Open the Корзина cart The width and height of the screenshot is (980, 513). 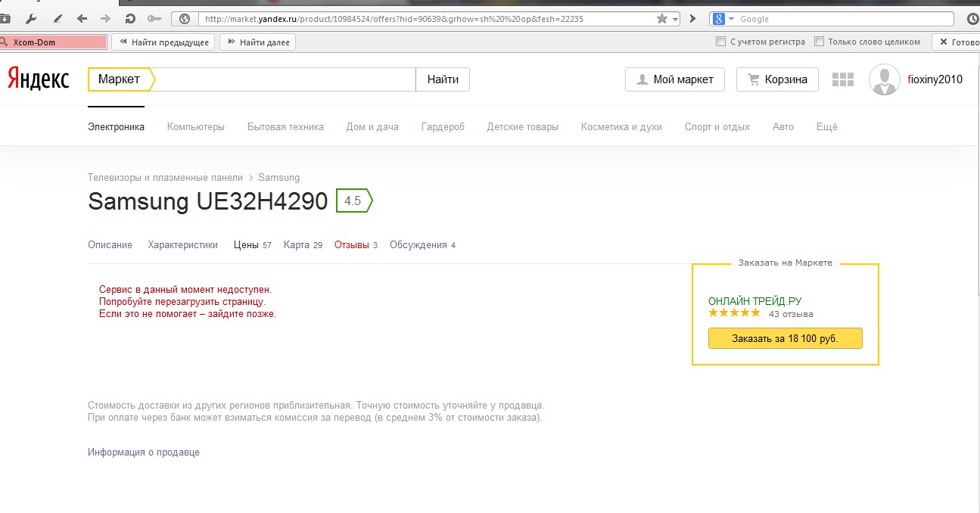(x=777, y=79)
